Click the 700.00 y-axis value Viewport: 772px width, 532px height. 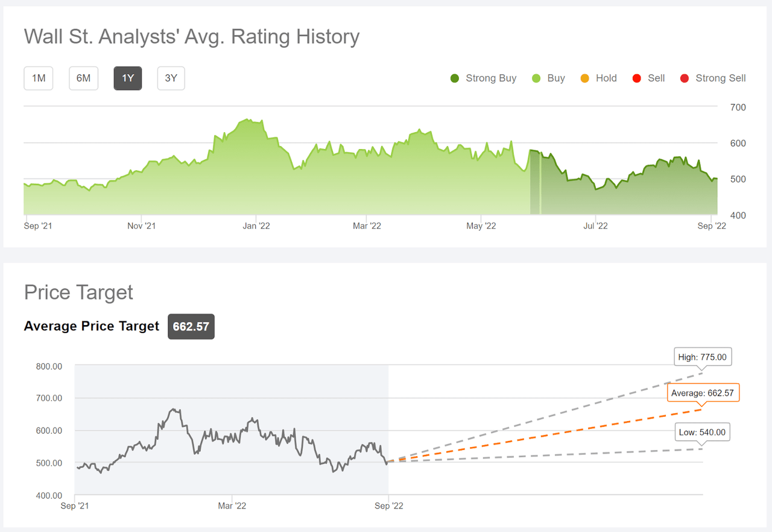pos(49,398)
